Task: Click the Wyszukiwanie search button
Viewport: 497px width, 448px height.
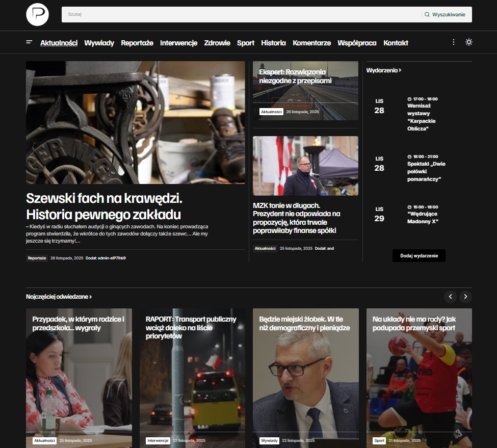Action: pyautogui.click(x=445, y=15)
